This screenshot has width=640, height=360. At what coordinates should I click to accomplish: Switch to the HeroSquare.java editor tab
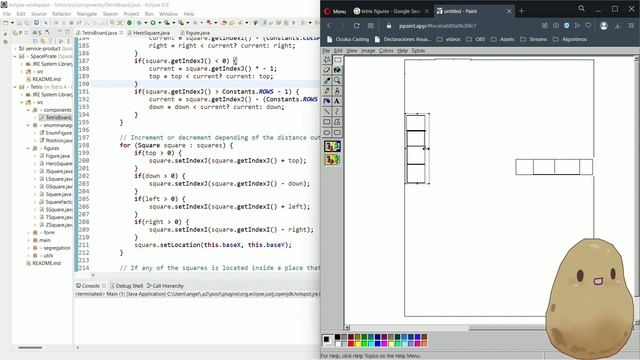[x=151, y=33]
